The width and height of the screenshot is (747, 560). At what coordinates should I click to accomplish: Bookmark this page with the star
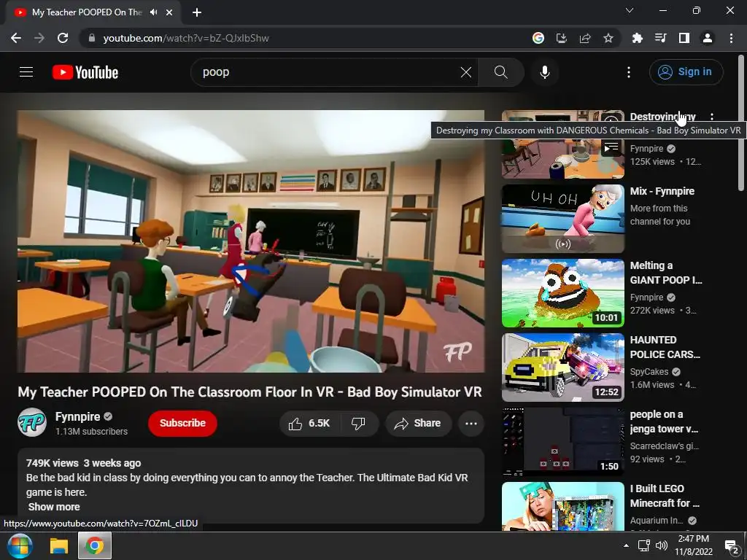coord(608,38)
